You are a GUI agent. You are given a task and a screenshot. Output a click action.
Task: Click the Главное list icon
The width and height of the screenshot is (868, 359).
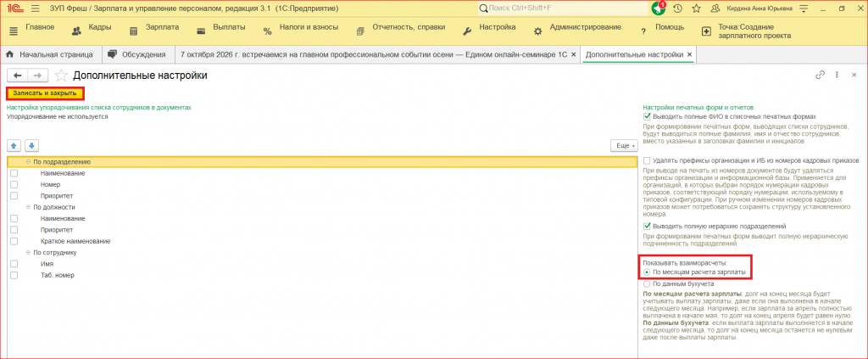point(14,31)
